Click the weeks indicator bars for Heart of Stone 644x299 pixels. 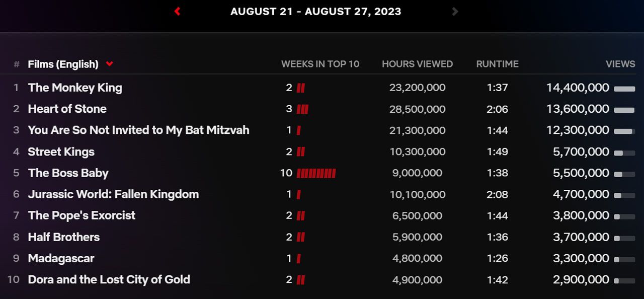(x=302, y=109)
